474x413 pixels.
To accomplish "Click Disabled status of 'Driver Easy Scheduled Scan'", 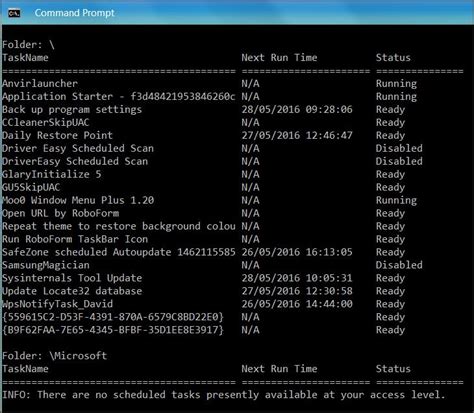I will click(399, 148).
